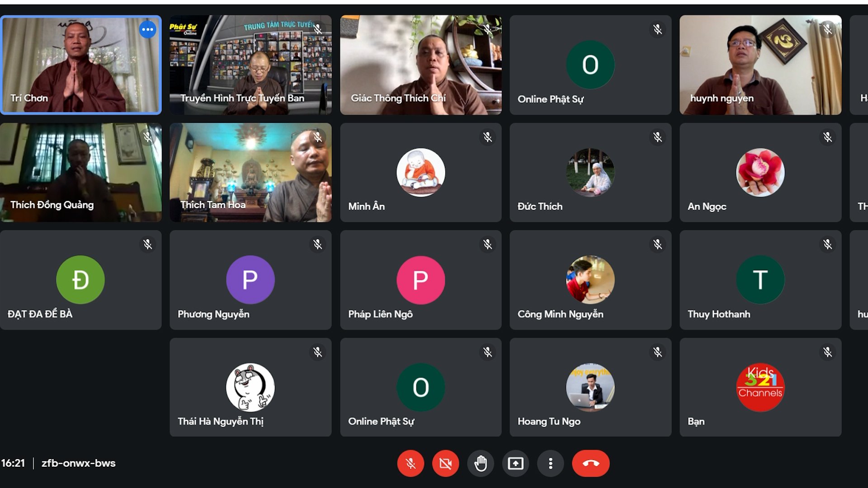Unmute microphone in bottom control bar
Image resolution: width=868 pixels, height=488 pixels.
pyautogui.click(x=410, y=463)
